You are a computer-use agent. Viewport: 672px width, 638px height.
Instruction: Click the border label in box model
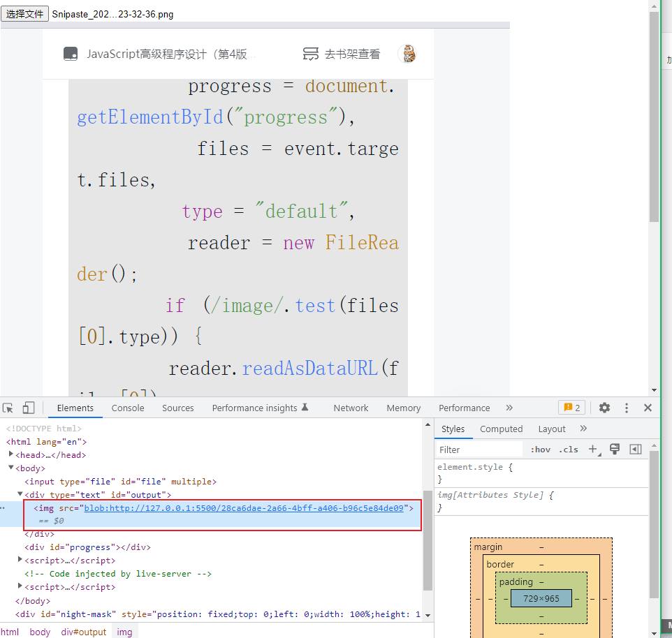click(500, 564)
